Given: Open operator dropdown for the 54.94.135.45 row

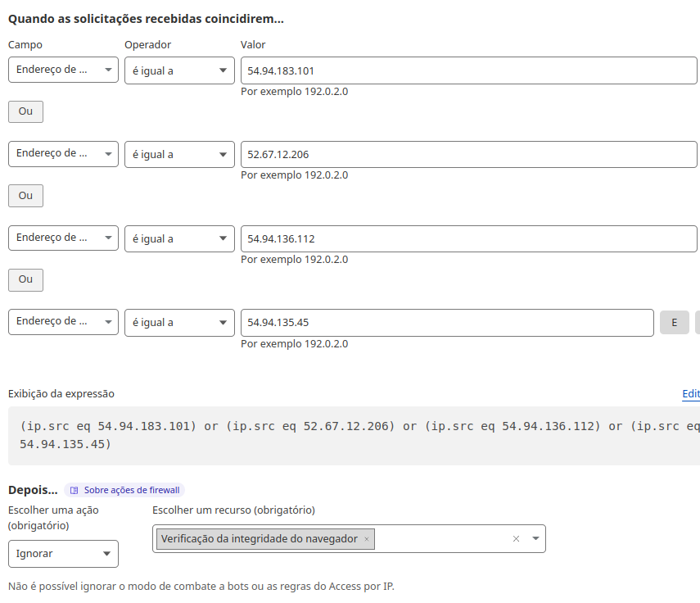Looking at the screenshot, I should (179, 323).
